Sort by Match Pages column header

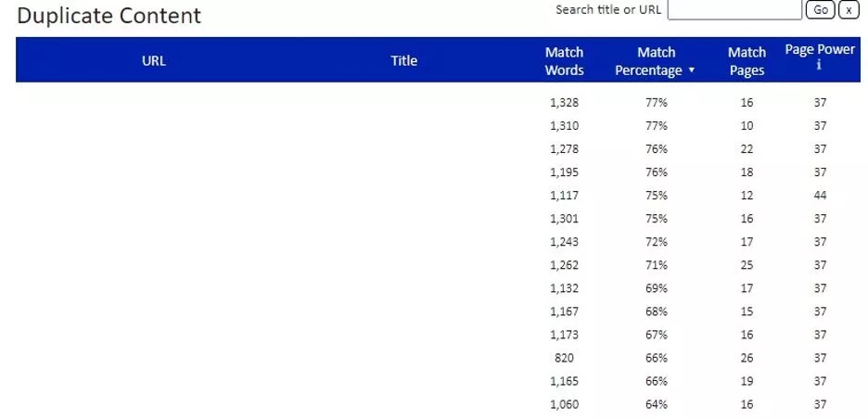(x=747, y=61)
